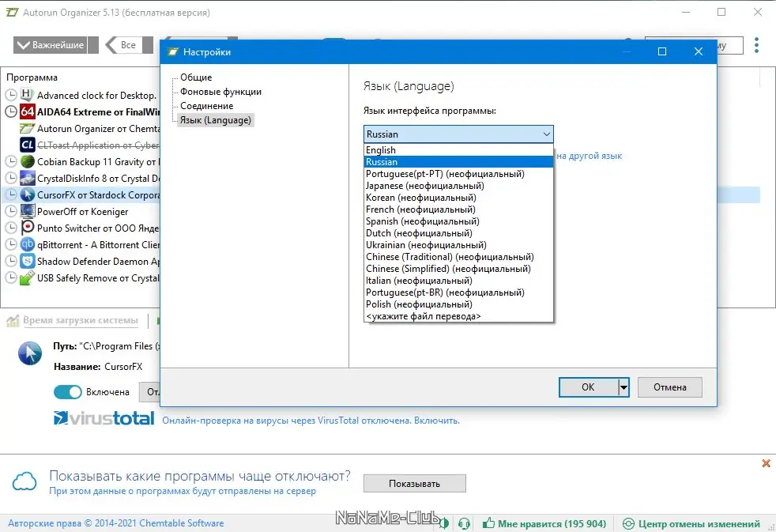The width and height of the screenshot is (776, 532).
Task: Click CursorFX row icon
Action: (x=27, y=194)
